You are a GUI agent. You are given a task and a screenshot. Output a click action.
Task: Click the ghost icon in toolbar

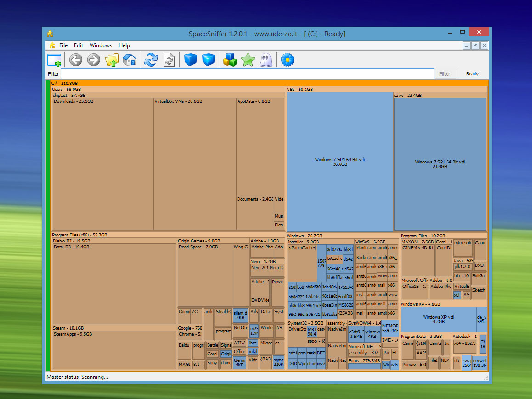(266, 60)
